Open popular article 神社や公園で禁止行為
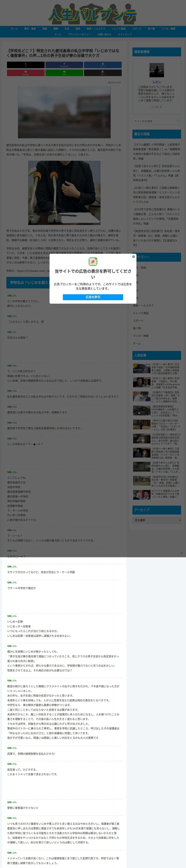This screenshot has height=868, width=186. 157,425
